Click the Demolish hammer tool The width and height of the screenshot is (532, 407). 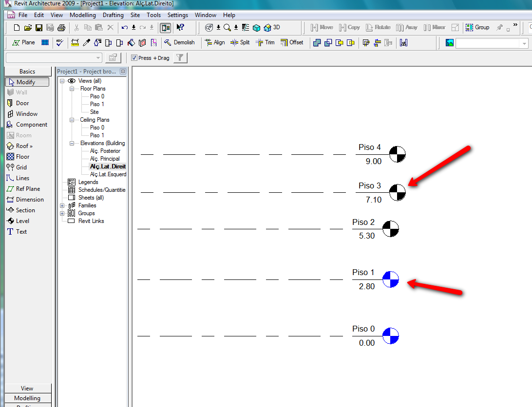pyautogui.click(x=179, y=42)
